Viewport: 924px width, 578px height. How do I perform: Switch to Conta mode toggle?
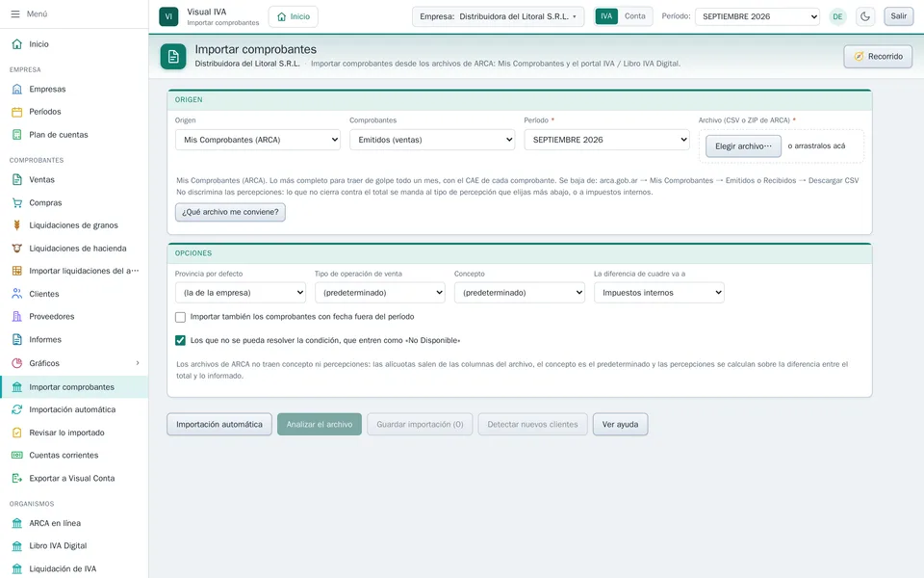[x=634, y=16]
